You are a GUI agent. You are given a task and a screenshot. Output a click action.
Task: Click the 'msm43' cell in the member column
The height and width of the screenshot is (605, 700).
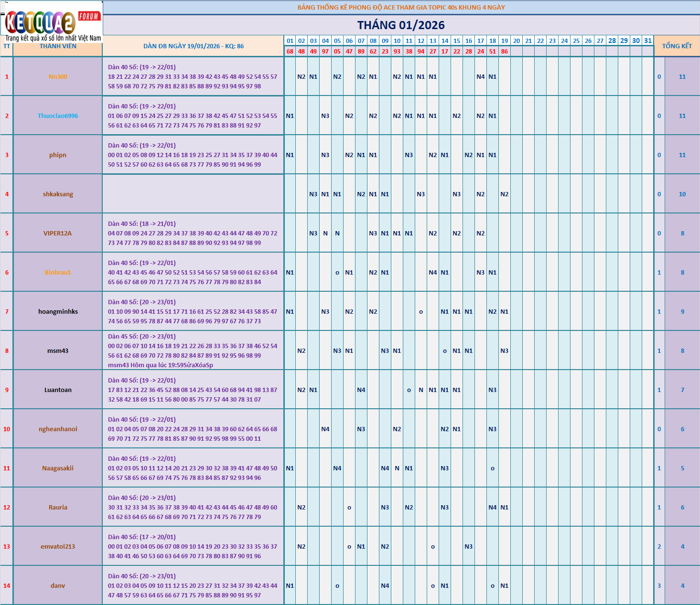pyautogui.click(x=58, y=351)
